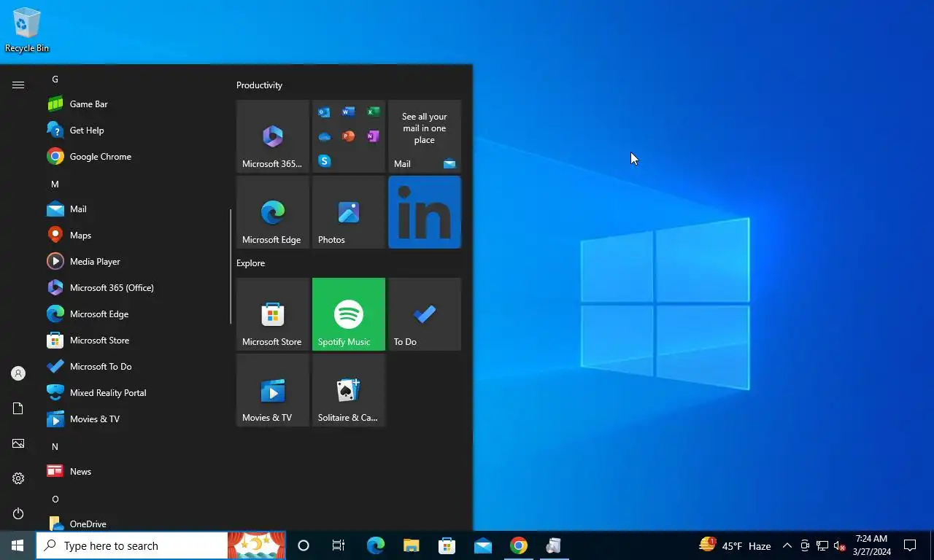Image resolution: width=934 pixels, height=560 pixels.
Task: Open the clock showing 7:24 AM
Action: 871,545
